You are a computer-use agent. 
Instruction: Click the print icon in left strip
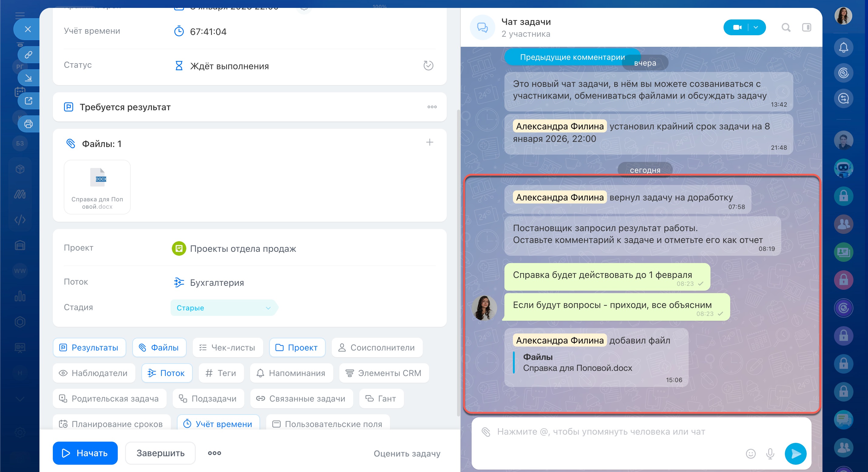28,124
